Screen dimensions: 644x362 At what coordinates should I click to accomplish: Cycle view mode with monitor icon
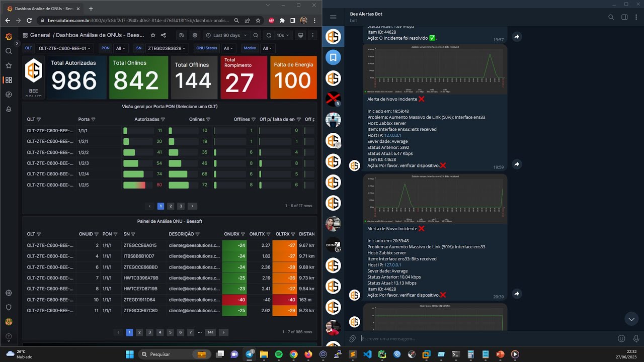click(301, 35)
